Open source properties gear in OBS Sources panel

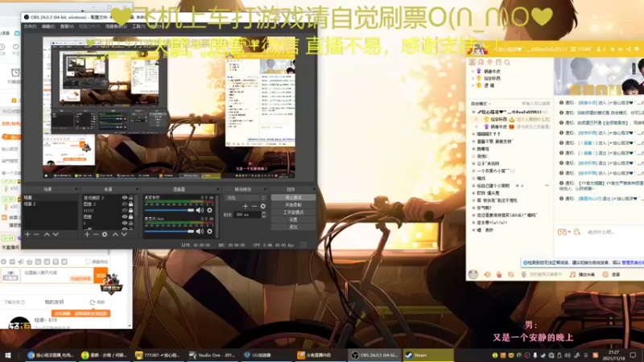(105, 234)
